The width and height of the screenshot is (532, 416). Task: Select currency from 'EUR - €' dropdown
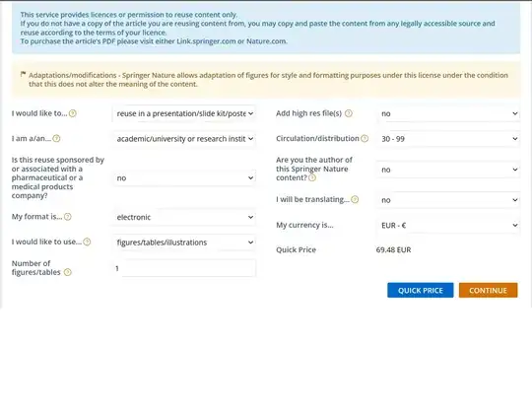[x=448, y=225]
